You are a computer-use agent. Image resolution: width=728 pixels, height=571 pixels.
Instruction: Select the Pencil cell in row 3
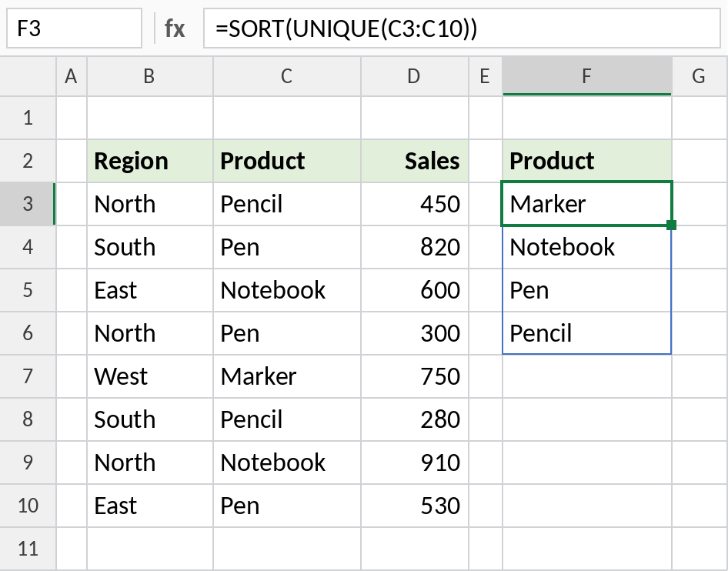pyautogui.click(x=287, y=204)
